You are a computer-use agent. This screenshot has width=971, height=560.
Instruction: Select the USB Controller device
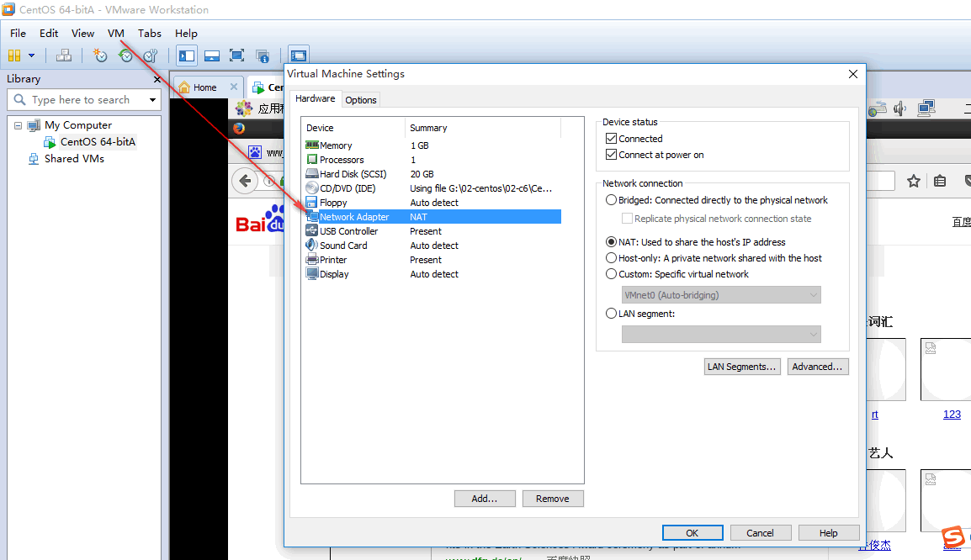tap(432, 230)
